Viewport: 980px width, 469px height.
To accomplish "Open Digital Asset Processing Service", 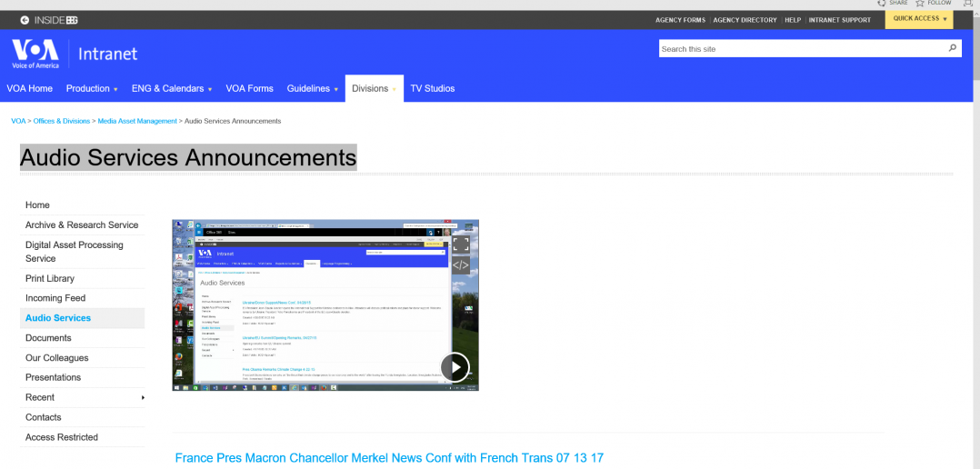I will click(82, 252).
